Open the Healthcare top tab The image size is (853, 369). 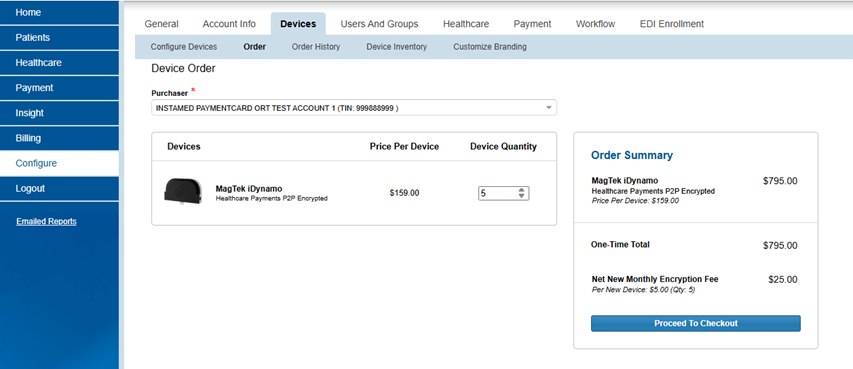[x=466, y=24]
